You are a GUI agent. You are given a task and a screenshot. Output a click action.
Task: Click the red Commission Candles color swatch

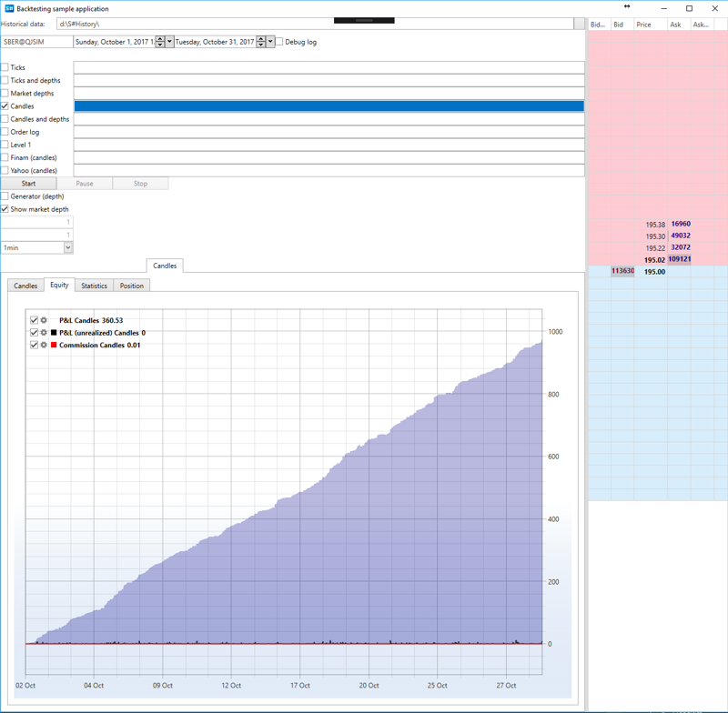click(54, 346)
